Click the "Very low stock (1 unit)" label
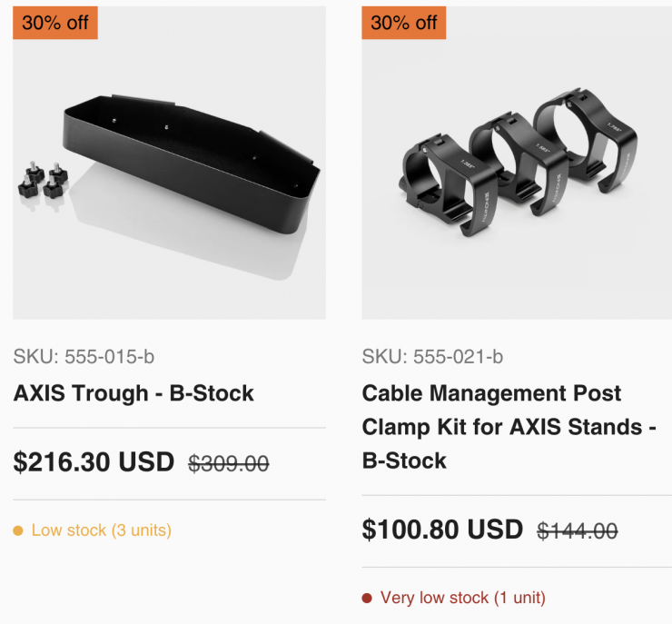 point(463,598)
